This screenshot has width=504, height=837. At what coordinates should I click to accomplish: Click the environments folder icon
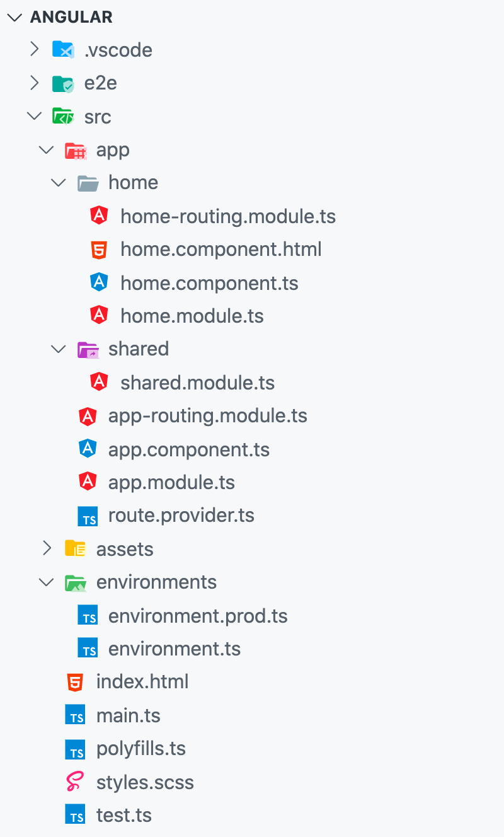pyautogui.click(x=75, y=582)
